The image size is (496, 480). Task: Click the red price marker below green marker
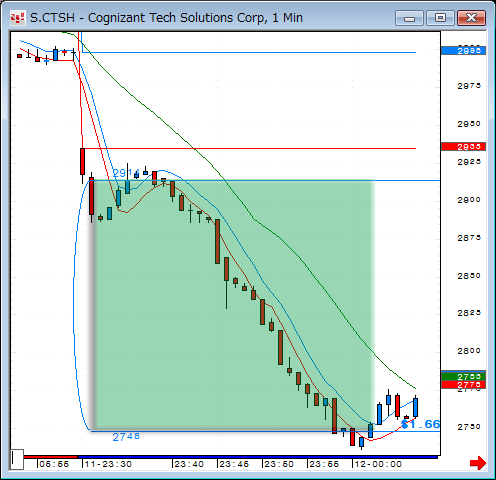(x=463, y=385)
